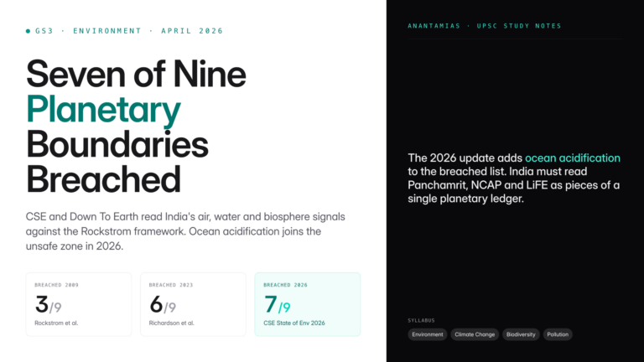
Task: Select the Biodiversity syllabus tag
Action: click(520, 334)
